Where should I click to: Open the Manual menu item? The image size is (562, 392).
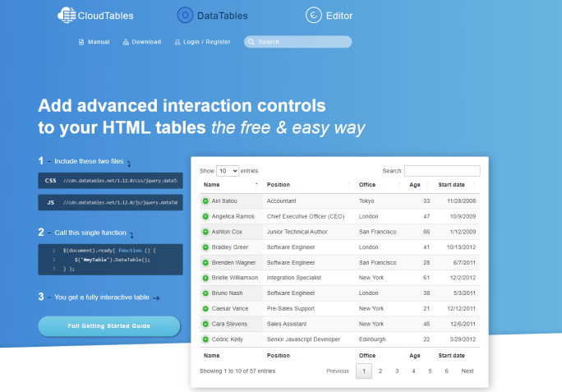pos(94,42)
